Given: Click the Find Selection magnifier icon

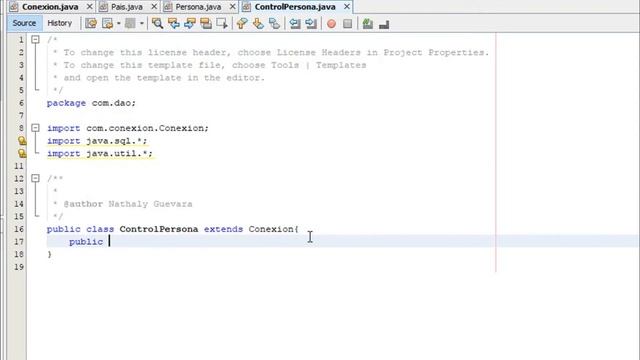Looking at the screenshot, I should pos(157,24).
